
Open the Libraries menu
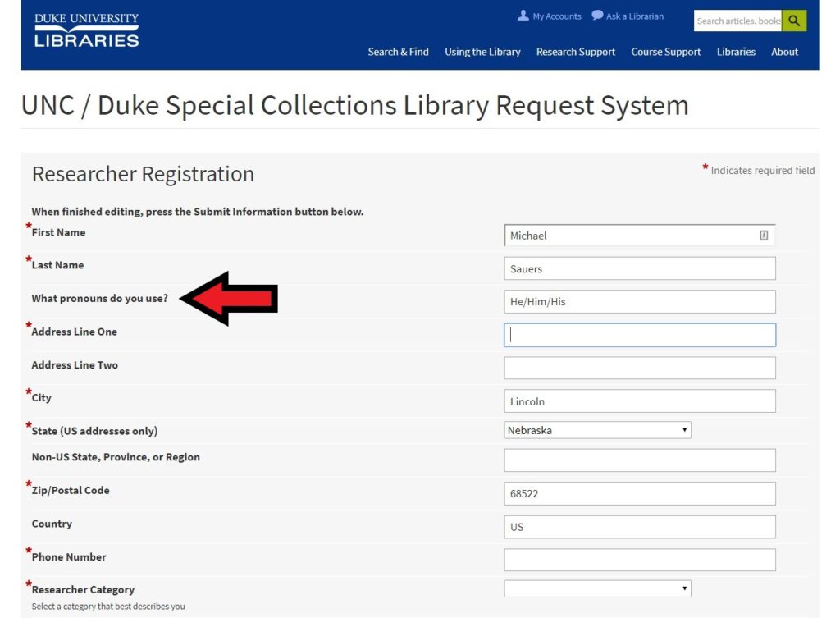(736, 52)
